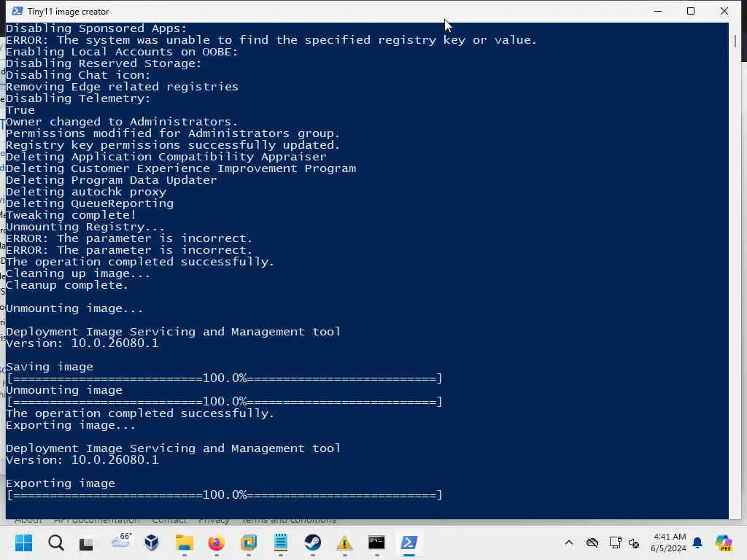The width and height of the screenshot is (747, 560).
Task: Click 'Disabling Telemetry:' line
Action: [78, 98]
